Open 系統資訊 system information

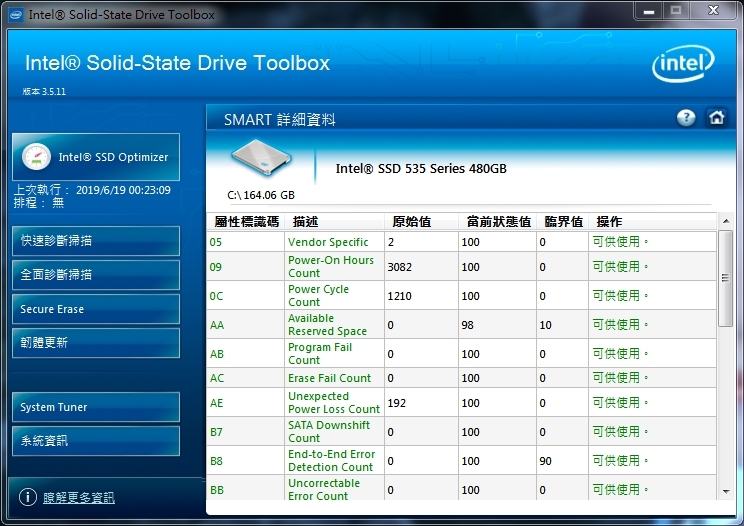tap(96, 441)
